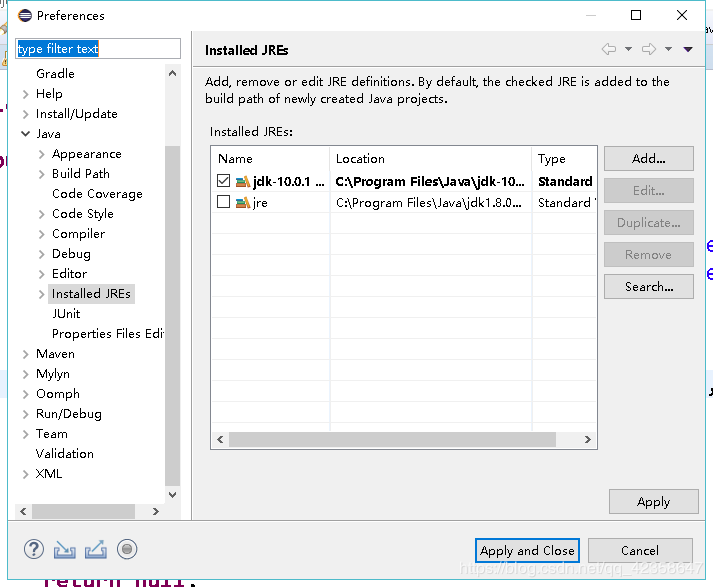Expand the XML node
The width and height of the screenshot is (713, 587).
tap(25, 474)
